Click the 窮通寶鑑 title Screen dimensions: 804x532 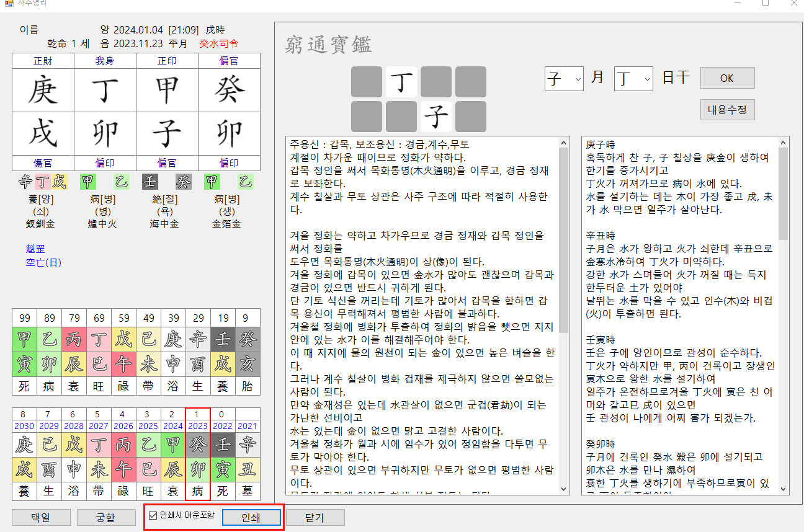[328, 45]
